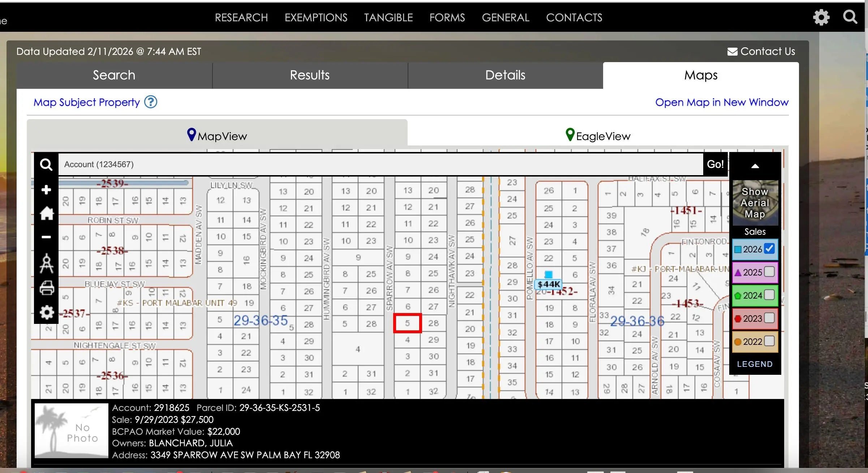Uncheck the 2026 sales checkbox
The width and height of the screenshot is (868, 473).
[x=769, y=249]
